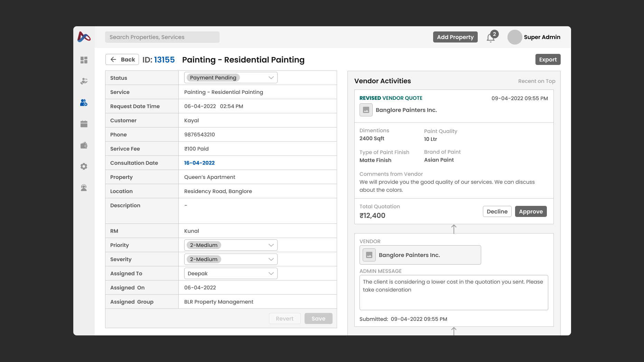This screenshot has width=644, height=362.
Task: Open the notification bell with 2 alerts
Action: pos(491,37)
